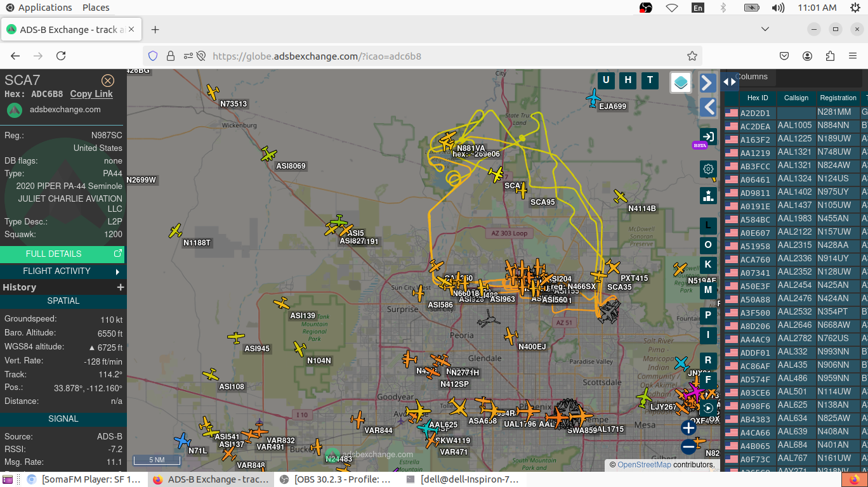Toggle the H map button
Screen dimensions: 868x487
coord(628,80)
